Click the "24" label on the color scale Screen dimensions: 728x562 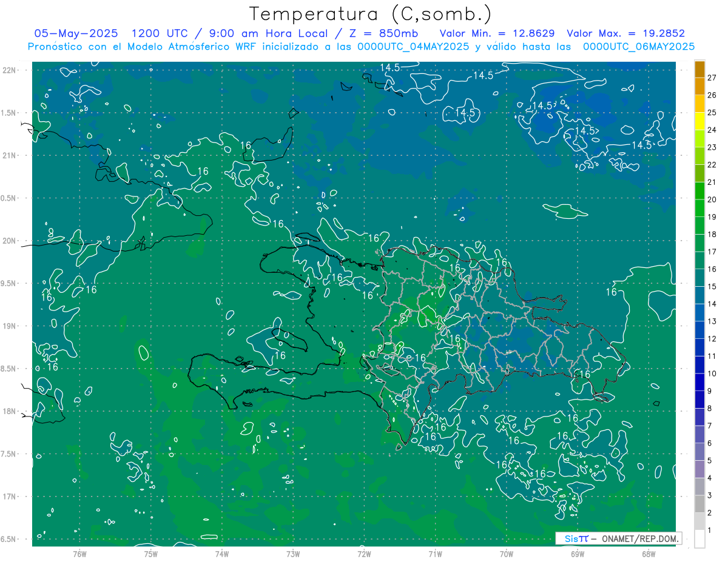coord(712,130)
